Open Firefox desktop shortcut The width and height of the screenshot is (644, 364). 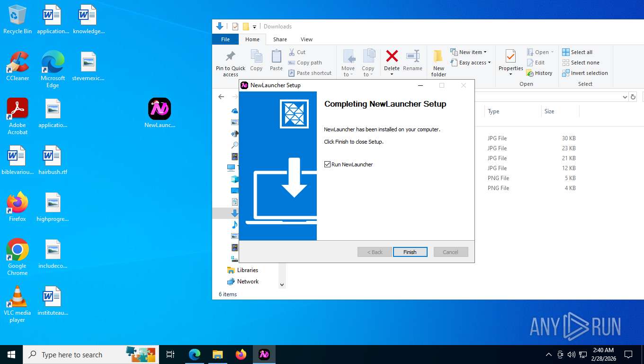(18, 207)
